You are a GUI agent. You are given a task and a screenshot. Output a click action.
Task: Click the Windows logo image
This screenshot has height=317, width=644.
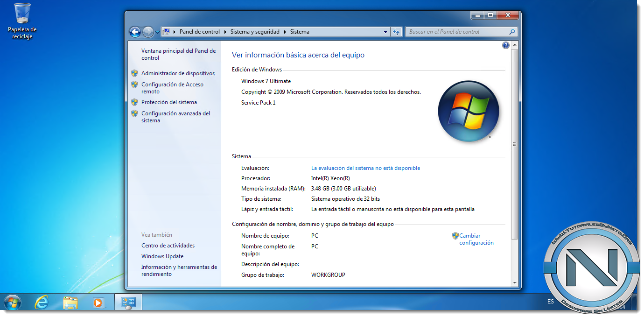[469, 112]
